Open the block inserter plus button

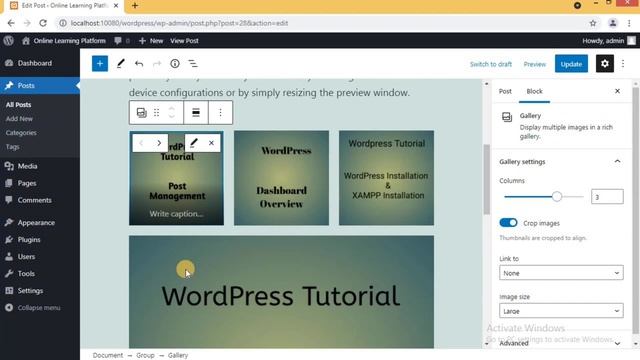100,64
